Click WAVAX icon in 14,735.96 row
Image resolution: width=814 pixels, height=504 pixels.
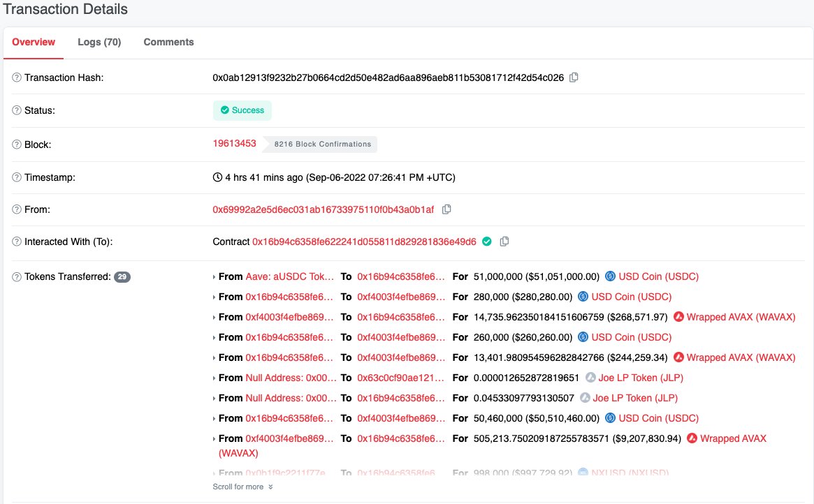click(x=678, y=317)
